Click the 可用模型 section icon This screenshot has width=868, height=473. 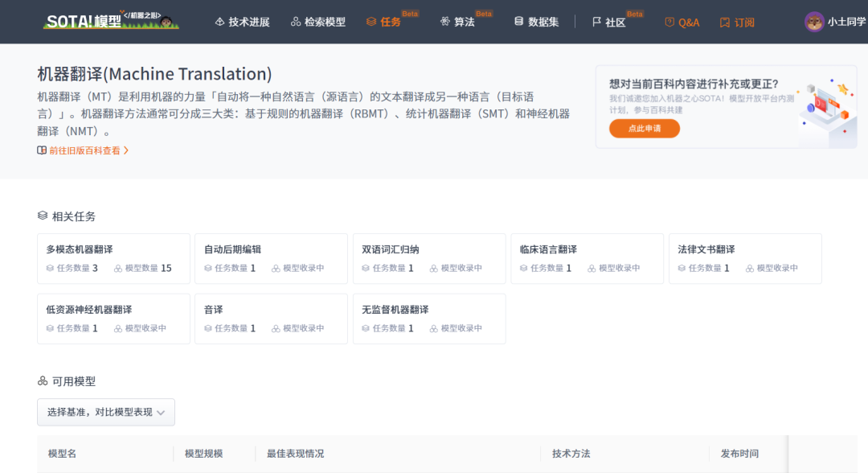[43, 380]
